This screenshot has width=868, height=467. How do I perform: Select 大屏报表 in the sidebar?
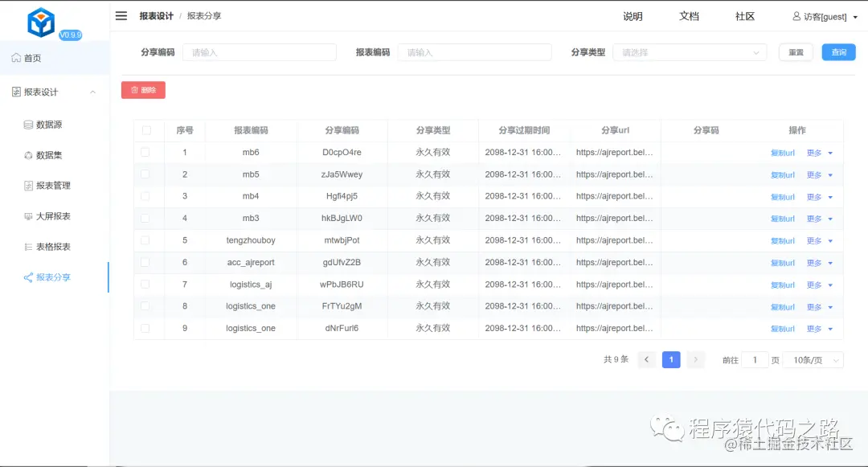[55, 216]
